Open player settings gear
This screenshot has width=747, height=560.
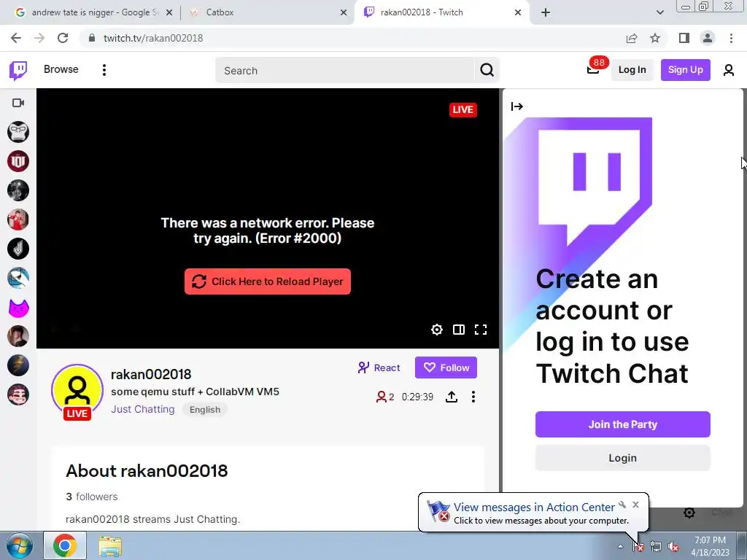pyautogui.click(x=437, y=330)
